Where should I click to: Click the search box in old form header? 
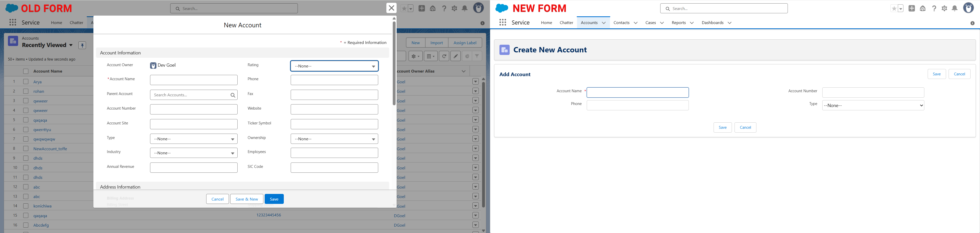(x=234, y=8)
